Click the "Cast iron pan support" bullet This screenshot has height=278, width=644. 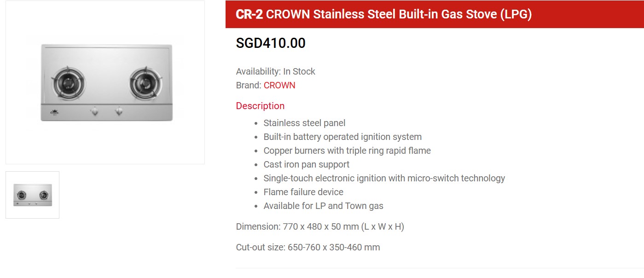pos(306,164)
